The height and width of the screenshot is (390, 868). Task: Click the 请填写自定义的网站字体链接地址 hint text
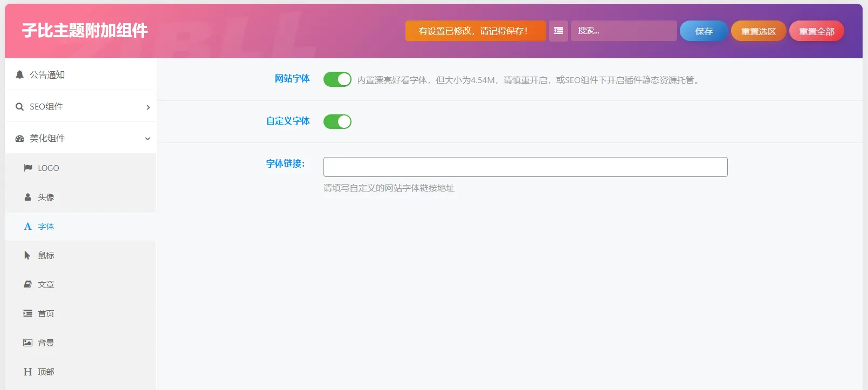(389, 188)
